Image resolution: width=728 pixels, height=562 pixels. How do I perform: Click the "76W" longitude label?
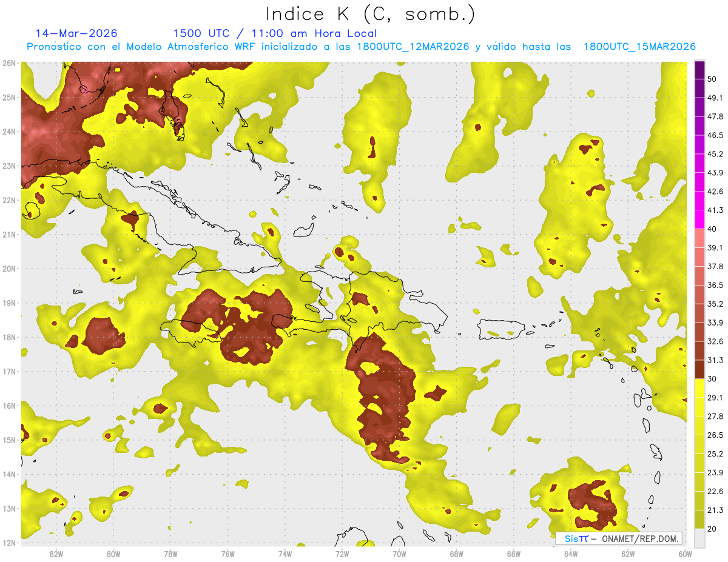[x=227, y=554]
